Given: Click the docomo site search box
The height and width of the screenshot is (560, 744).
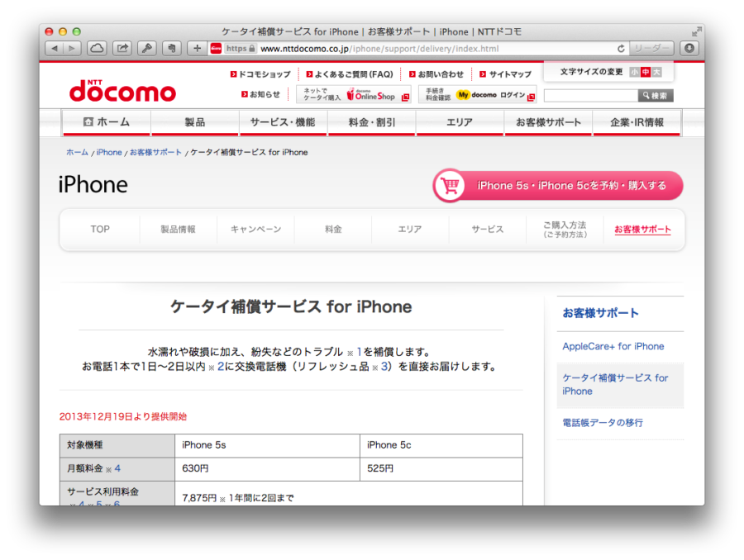Looking at the screenshot, I should point(591,96).
